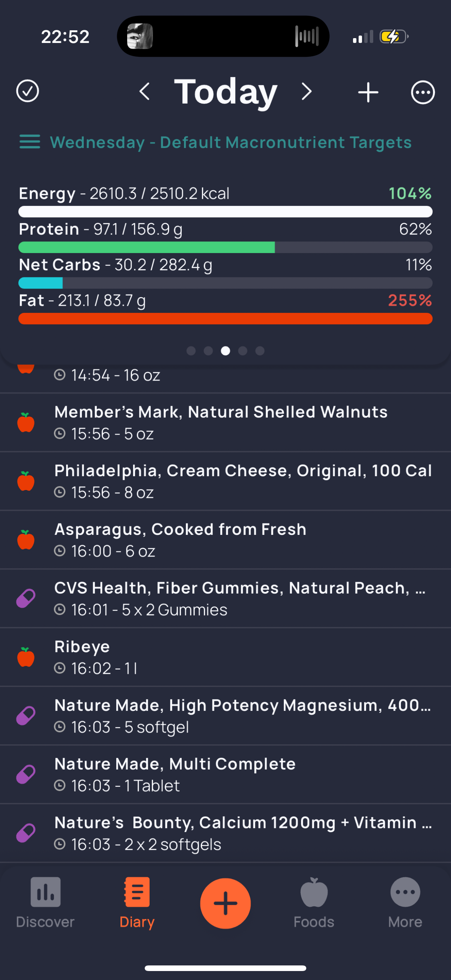The image size is (451, 980).
Task: Open the three-dot options menu icon
Action: tap(423, 92)
